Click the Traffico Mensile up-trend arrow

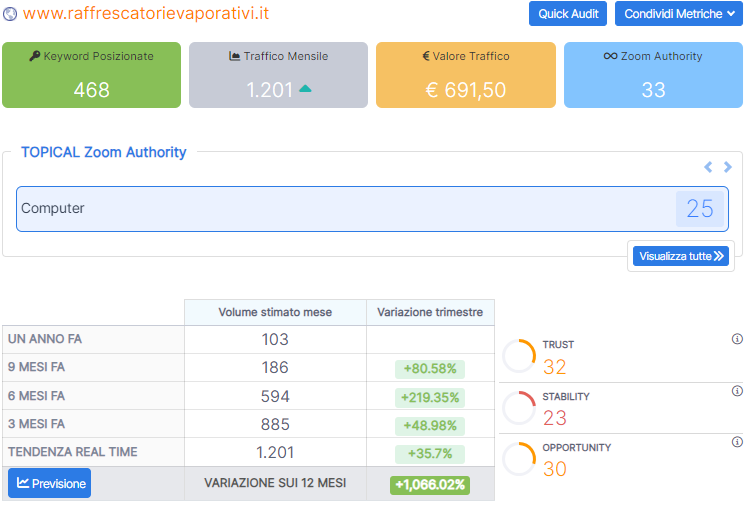pos(305,90)
